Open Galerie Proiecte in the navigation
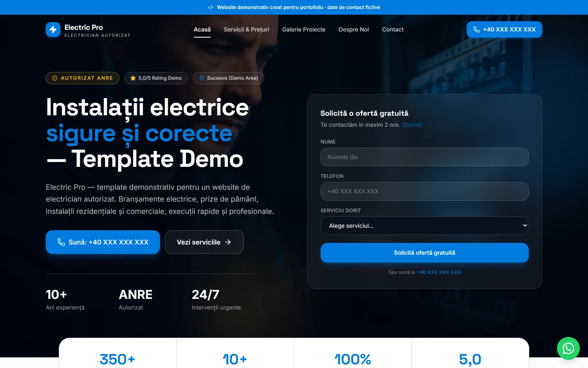 coord(304,29)
